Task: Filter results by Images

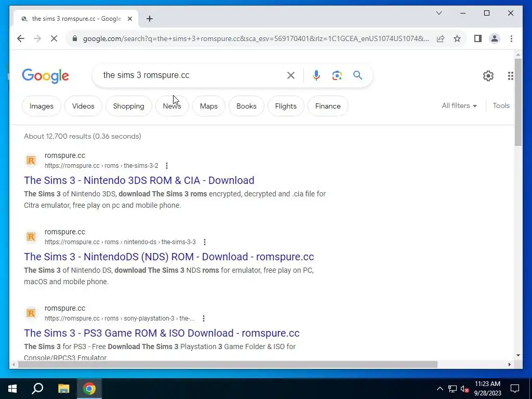Action: (x=42, y=106)
